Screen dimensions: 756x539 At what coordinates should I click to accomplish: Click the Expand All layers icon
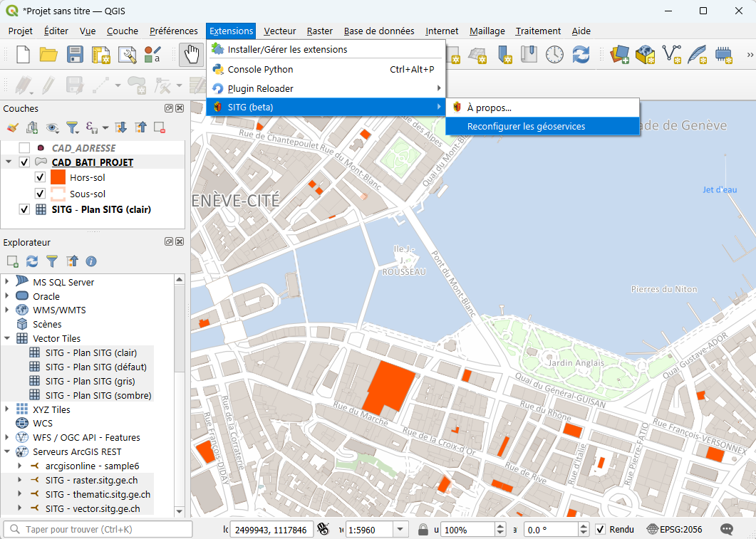point(120,127)
